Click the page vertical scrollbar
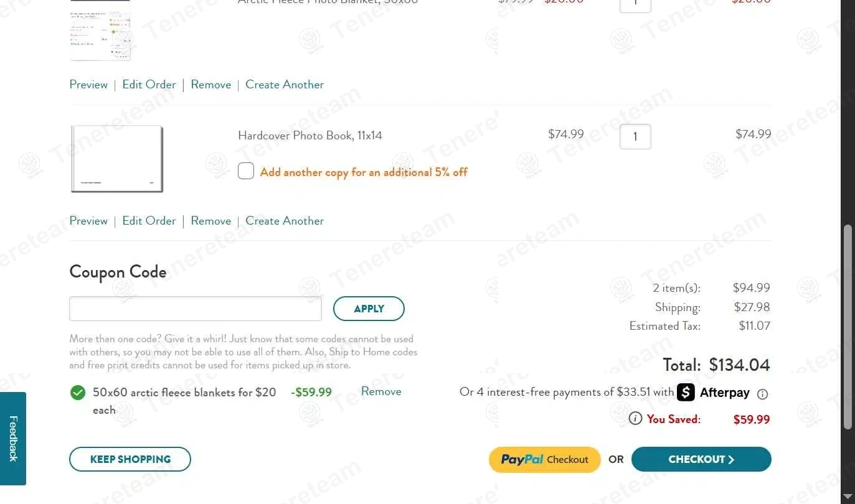Viewport: 855px width, 504px height. (848, 327)
